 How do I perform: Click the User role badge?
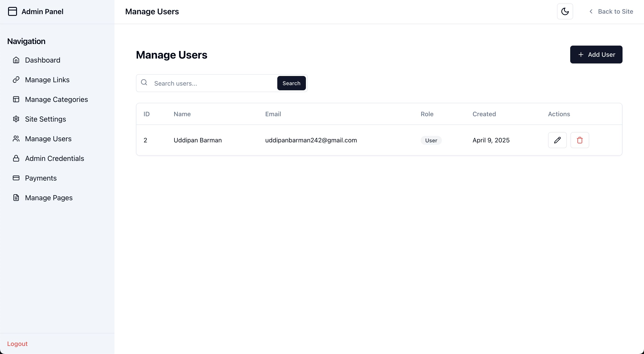coord(431,140)
